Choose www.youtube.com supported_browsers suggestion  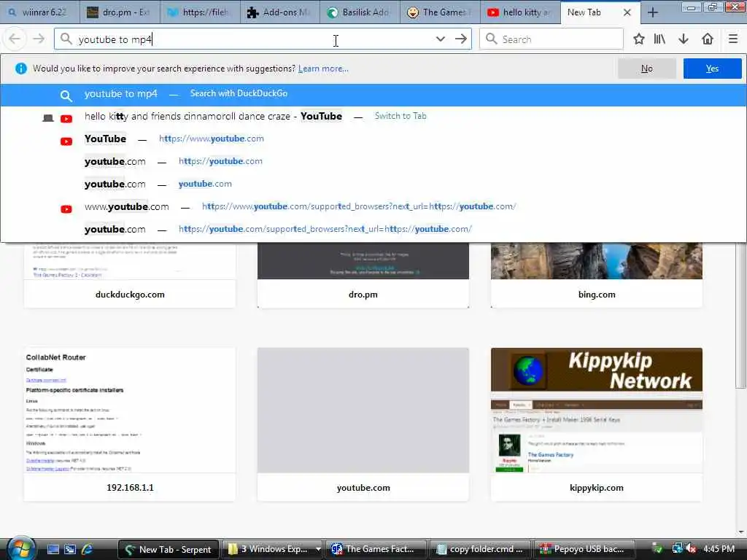pos(373,207)
